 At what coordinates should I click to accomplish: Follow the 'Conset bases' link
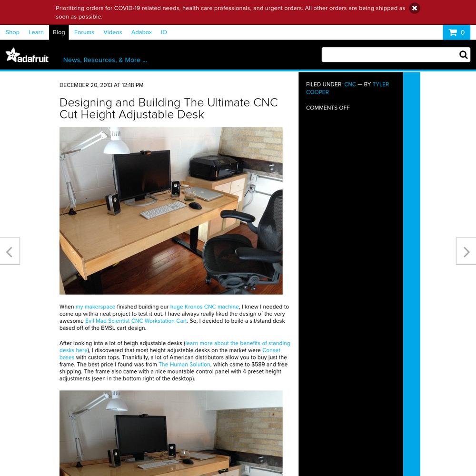click(170, 354)
